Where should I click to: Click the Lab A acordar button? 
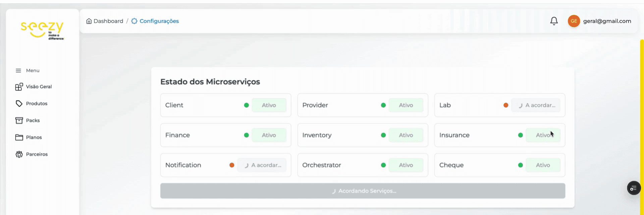pyautogui.click(x=536, y=105)
